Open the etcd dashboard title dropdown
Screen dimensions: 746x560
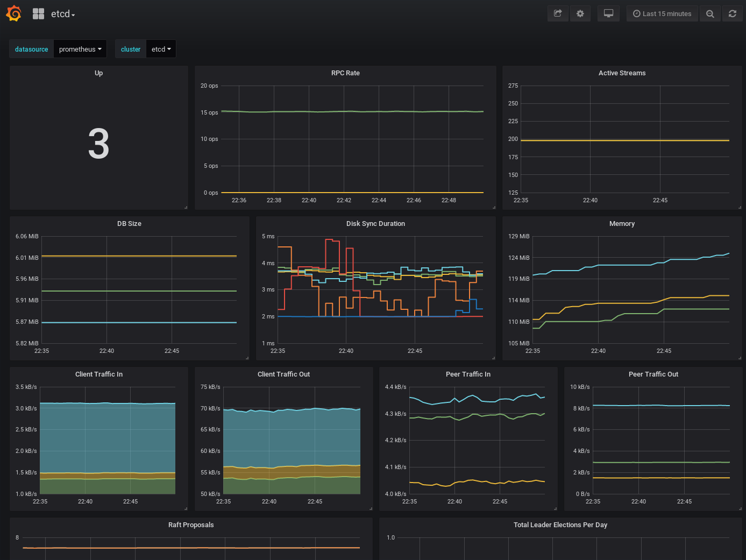pyautogui.click(x=63, y=14)
